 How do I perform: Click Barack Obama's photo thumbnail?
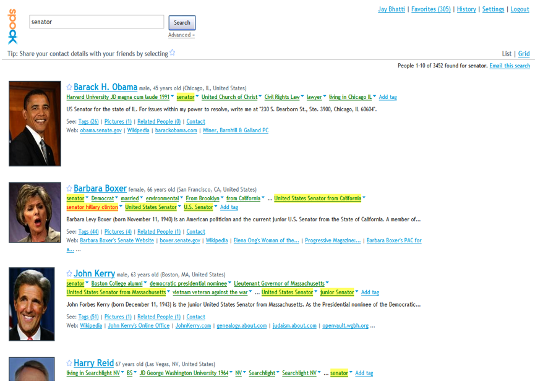tap(35, 124)
